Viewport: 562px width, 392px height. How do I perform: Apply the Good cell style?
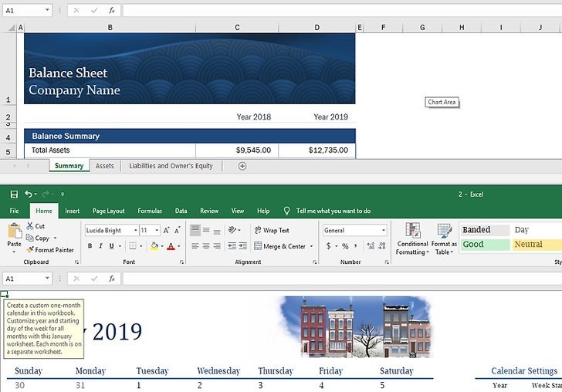(485, 245)
